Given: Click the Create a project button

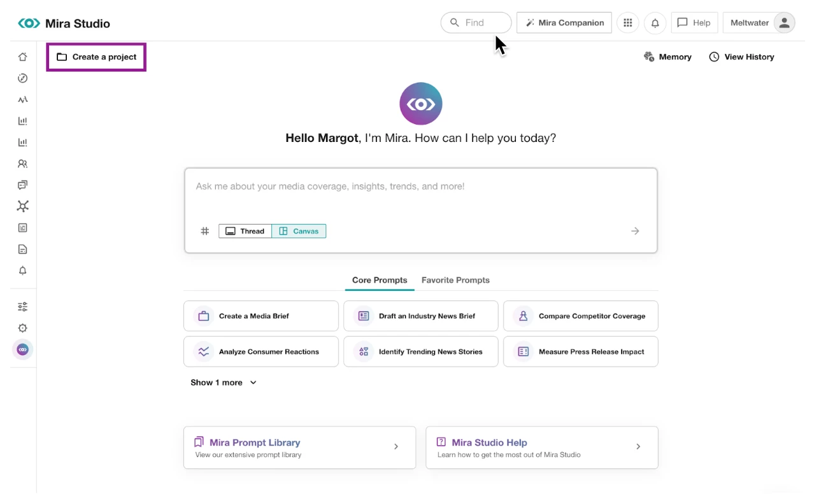Looking at the screenshot, I should tap(97, 57).
